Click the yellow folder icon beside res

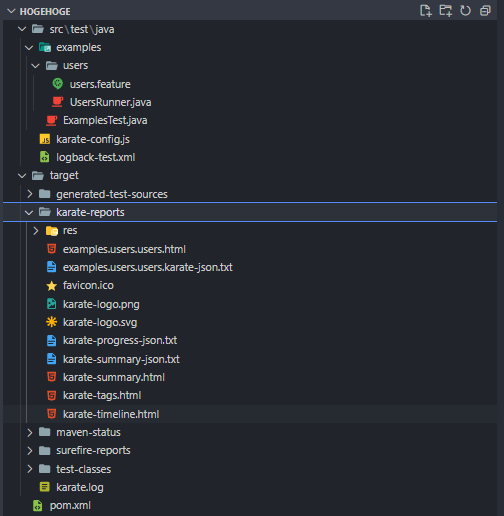(x=52, y=231)
